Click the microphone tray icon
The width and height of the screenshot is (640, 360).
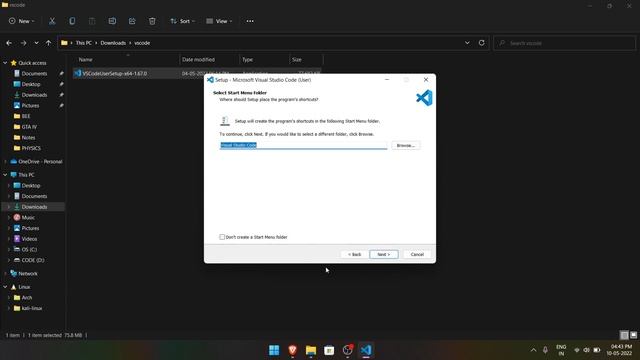(x=545, y=350)
